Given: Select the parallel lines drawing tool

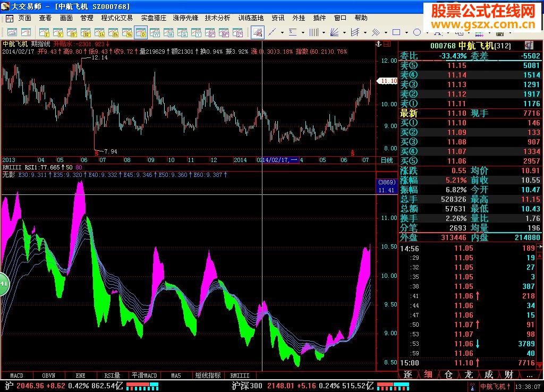Looking at the screenshot, I should coord(376,32).
